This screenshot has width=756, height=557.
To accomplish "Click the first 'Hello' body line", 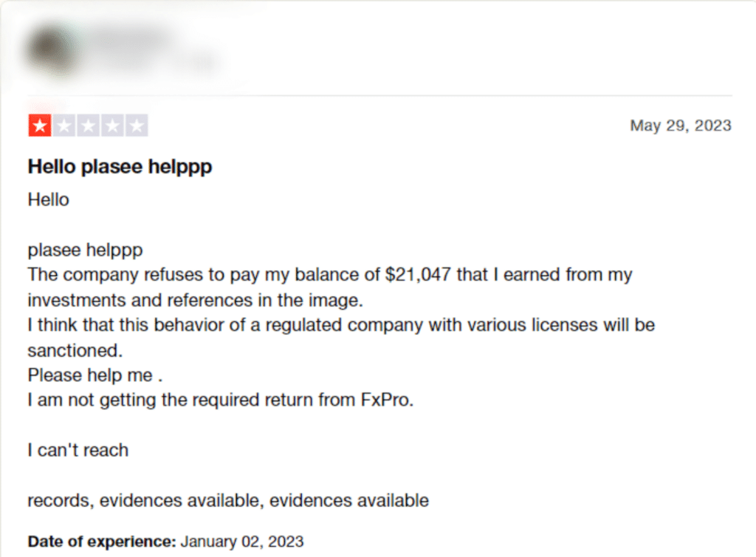I will [x=48, y=199].
